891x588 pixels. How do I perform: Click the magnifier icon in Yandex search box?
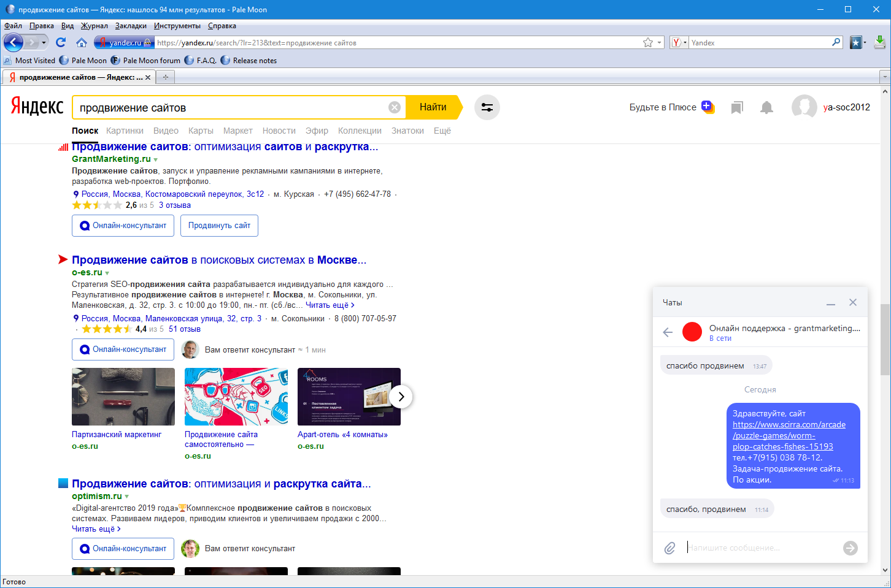tap(836, 42)
